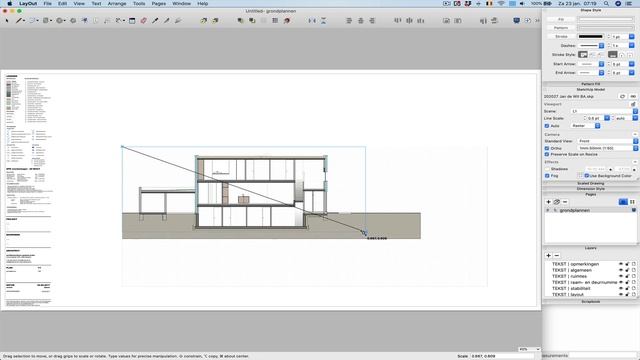Image resolution: width=640 pixels, height=360 pixels.
Task: Refresh the SketchUp model reference icon
Action: click(622, 96)
